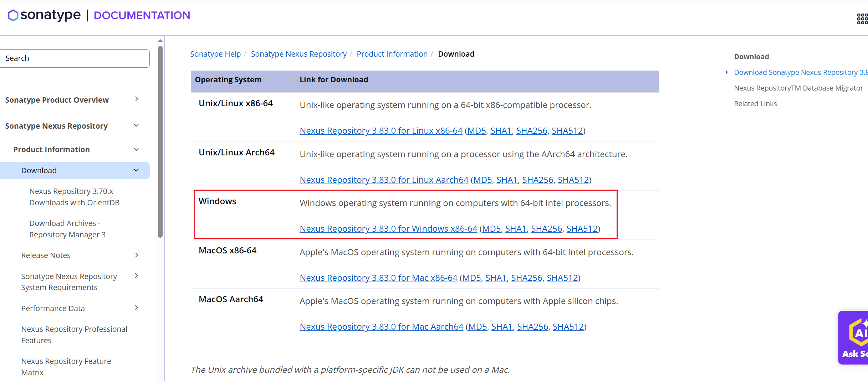Expand Sonatype Product Overview chevron
The width and height of the screenshot is (868, 381).
(x=136, y=99)
